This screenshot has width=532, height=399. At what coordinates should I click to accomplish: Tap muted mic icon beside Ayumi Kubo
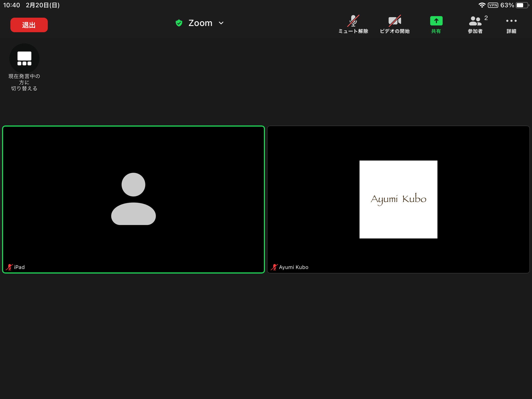coord(274,267)
